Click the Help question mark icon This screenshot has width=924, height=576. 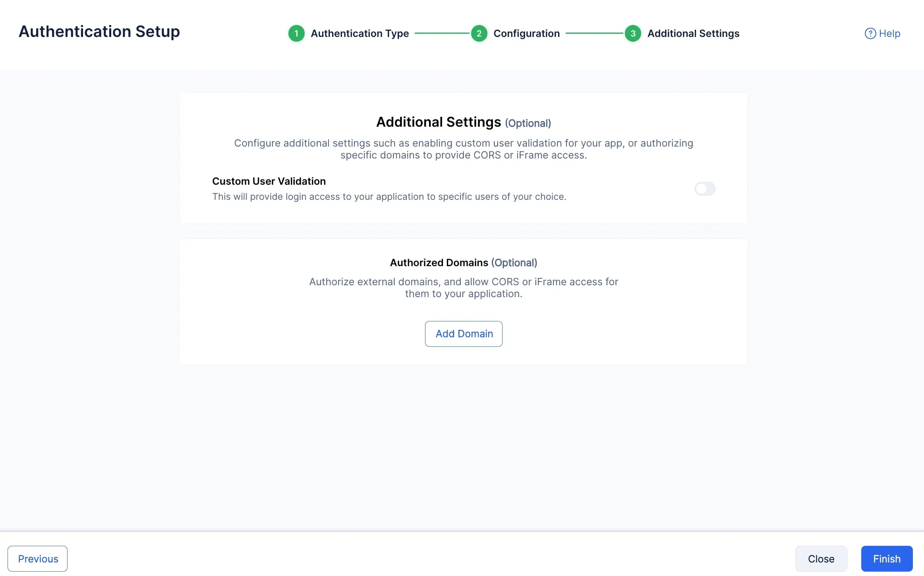click(x=870, y=33)
